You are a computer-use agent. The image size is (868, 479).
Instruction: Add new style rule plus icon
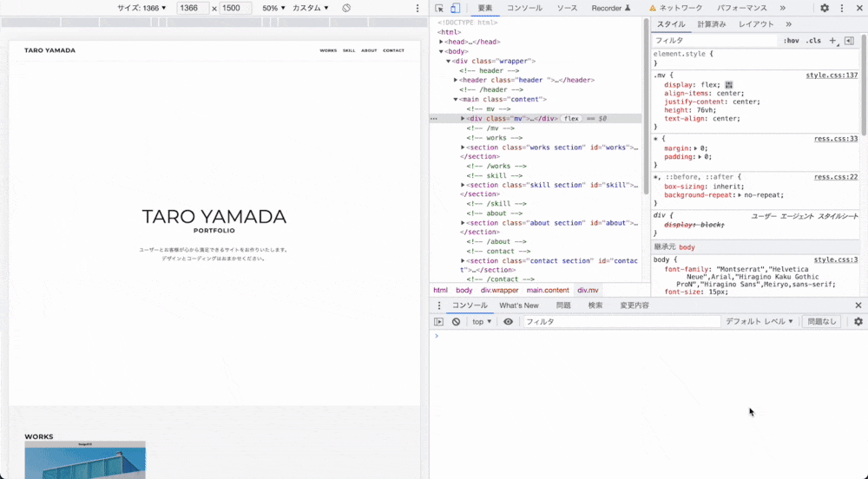coord(832,41)
